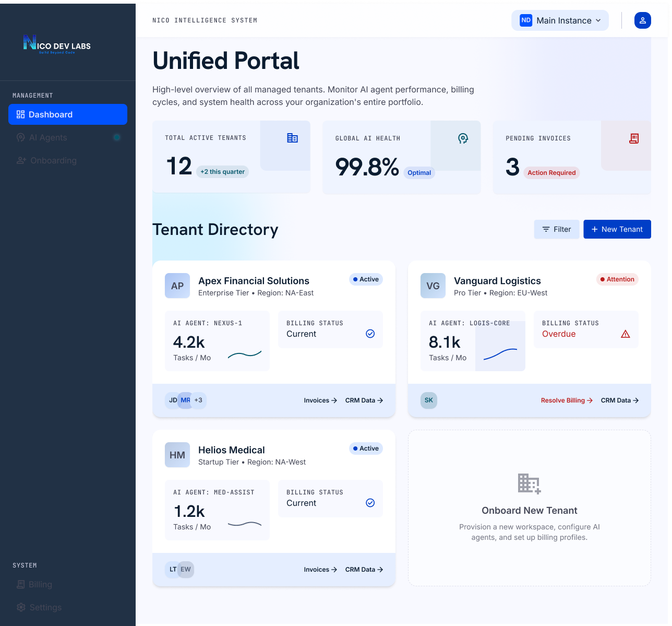Click the Attention badge on Vanguard Logistics

(617, 279)
